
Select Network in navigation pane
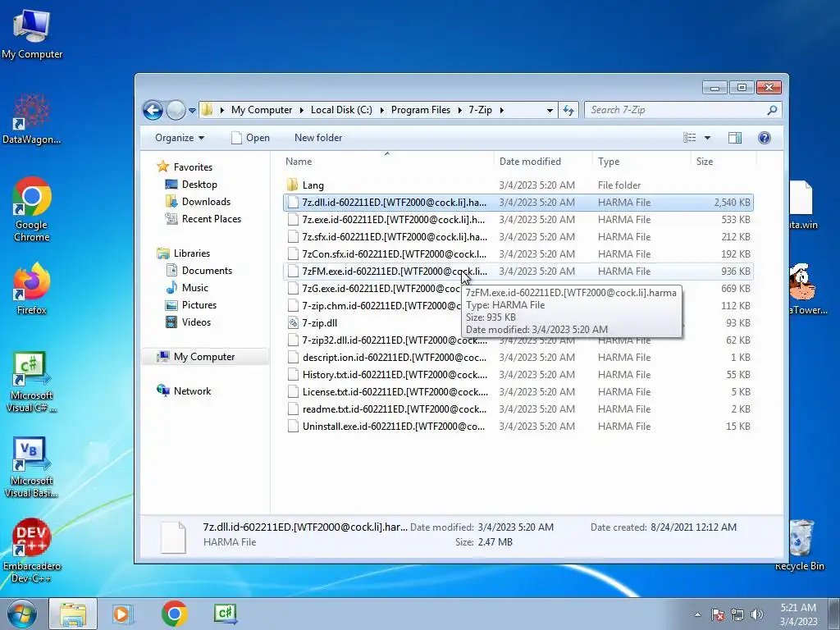pos(184,391)
